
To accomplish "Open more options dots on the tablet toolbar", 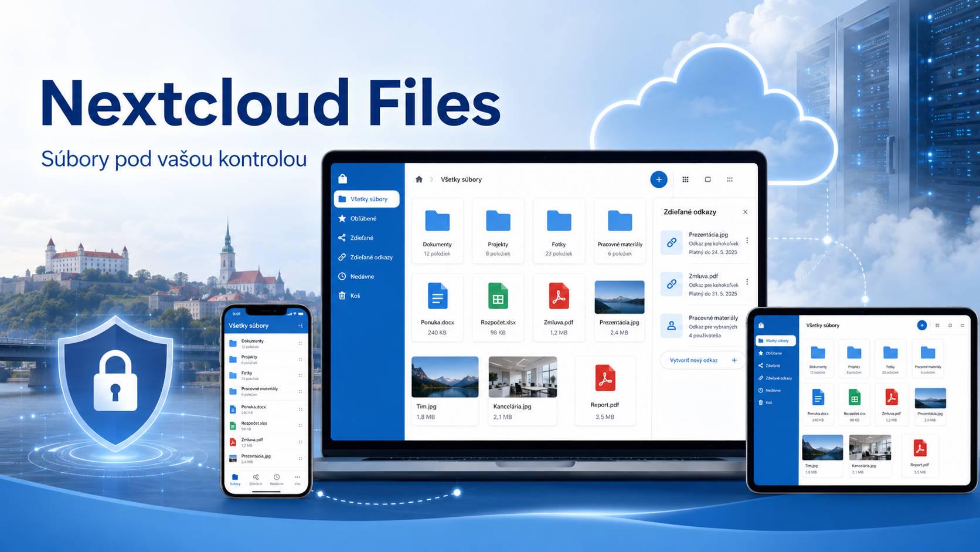I will 962,325.
